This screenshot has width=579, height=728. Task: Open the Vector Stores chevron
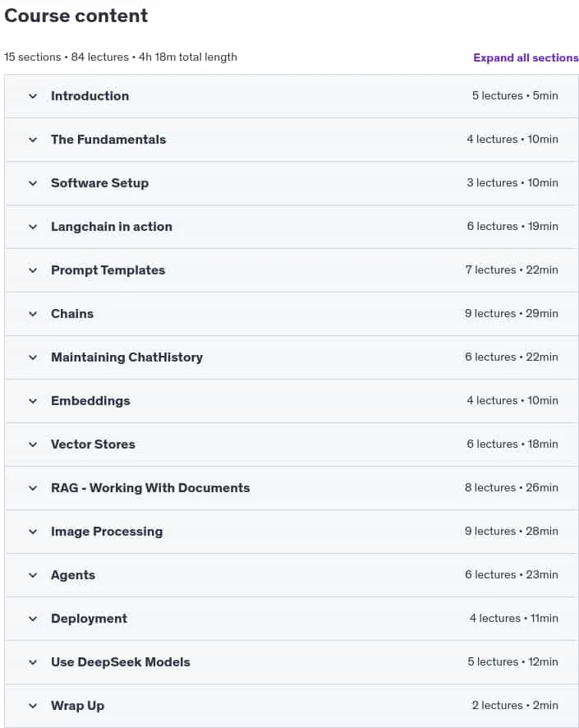pos(33,445)
